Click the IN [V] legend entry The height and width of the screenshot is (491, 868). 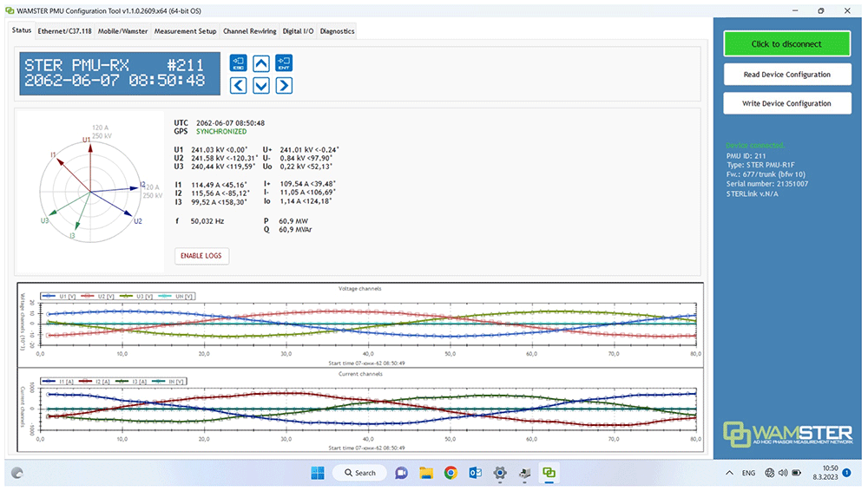(x=168, y=382)
